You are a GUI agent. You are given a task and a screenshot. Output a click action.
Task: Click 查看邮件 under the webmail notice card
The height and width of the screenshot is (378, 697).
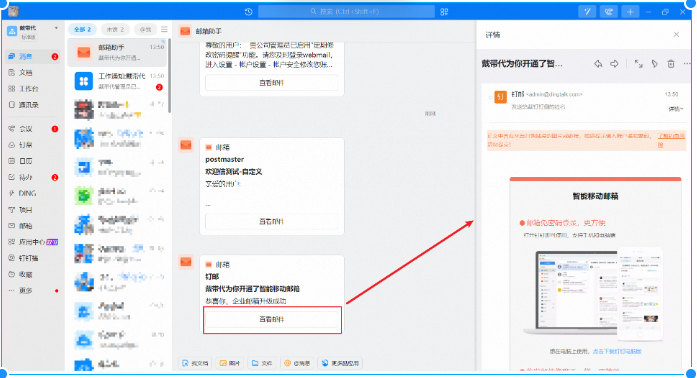(272, 83)
